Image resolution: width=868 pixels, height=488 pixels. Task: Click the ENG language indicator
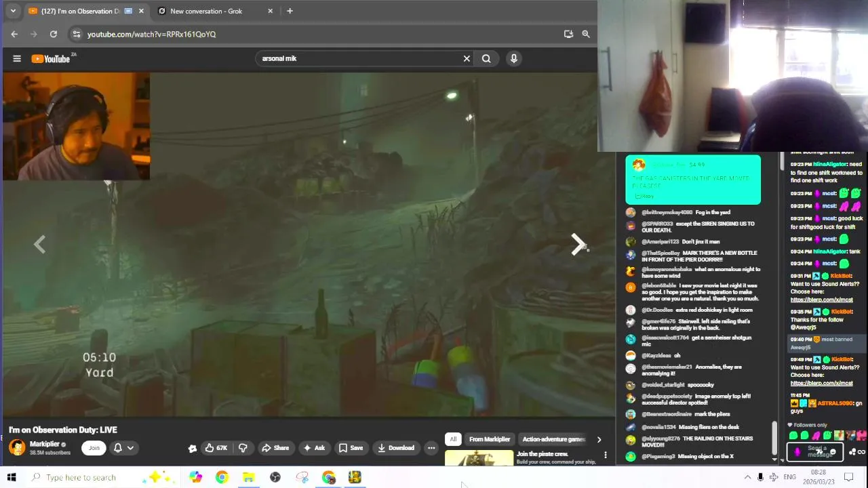(x=789, y=478)
